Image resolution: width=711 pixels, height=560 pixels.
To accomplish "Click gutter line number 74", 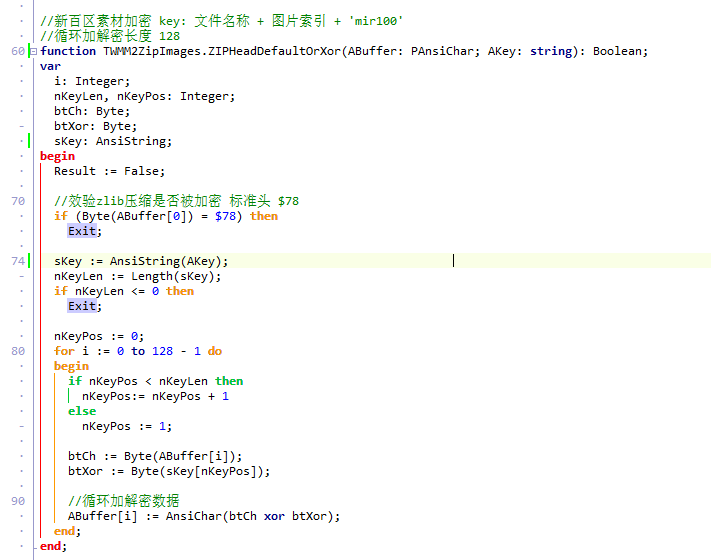I will click(x=18, y=261).
